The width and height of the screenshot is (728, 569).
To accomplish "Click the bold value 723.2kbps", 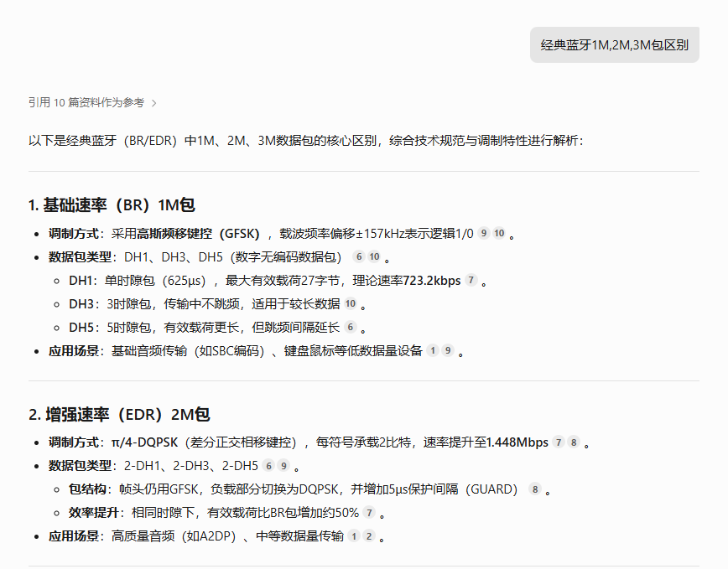I will (432, 281).
